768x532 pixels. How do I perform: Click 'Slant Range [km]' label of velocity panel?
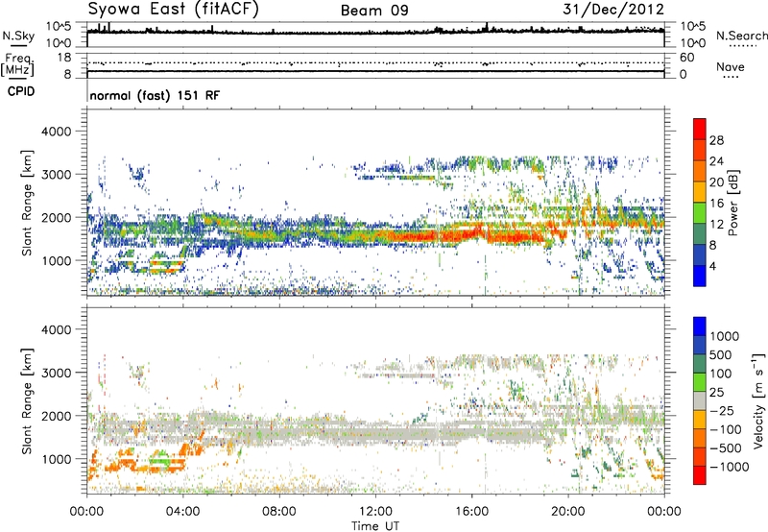pos(27,401)
